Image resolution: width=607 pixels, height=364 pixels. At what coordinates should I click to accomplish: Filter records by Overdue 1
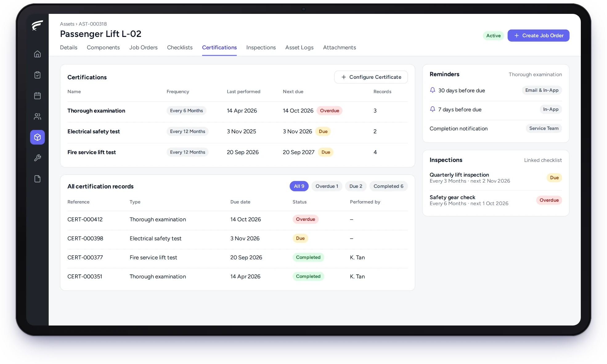click(x=327, y=186)
